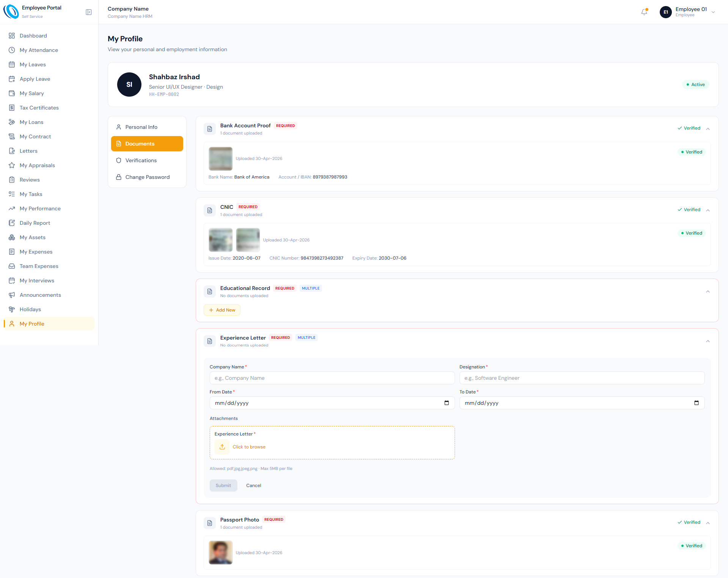
Task: Click the Reviews clipboard icon
Action: (12, 180)
